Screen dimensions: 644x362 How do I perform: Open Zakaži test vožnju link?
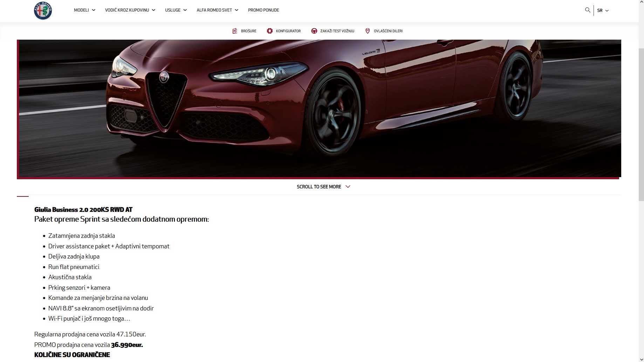(x=337, y=31)
